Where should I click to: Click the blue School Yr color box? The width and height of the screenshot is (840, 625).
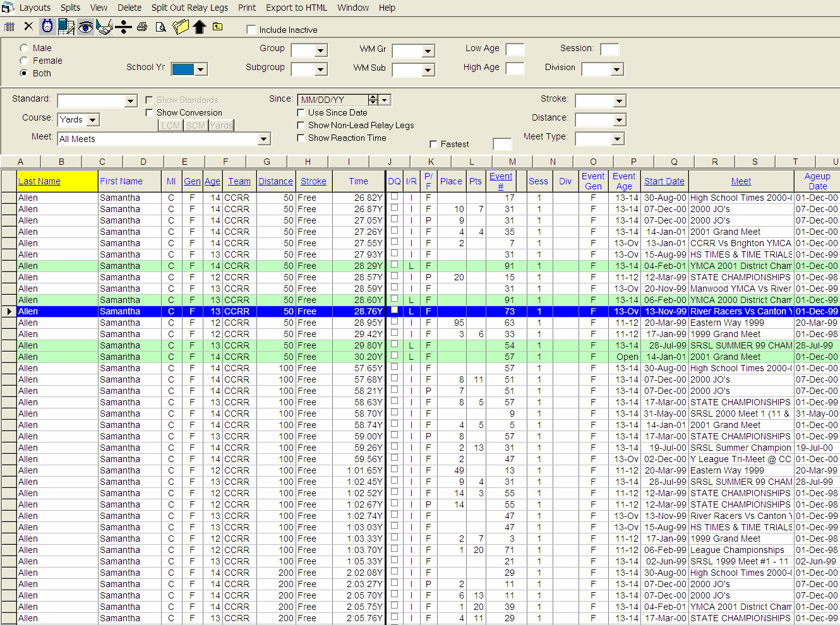[183, 69]
